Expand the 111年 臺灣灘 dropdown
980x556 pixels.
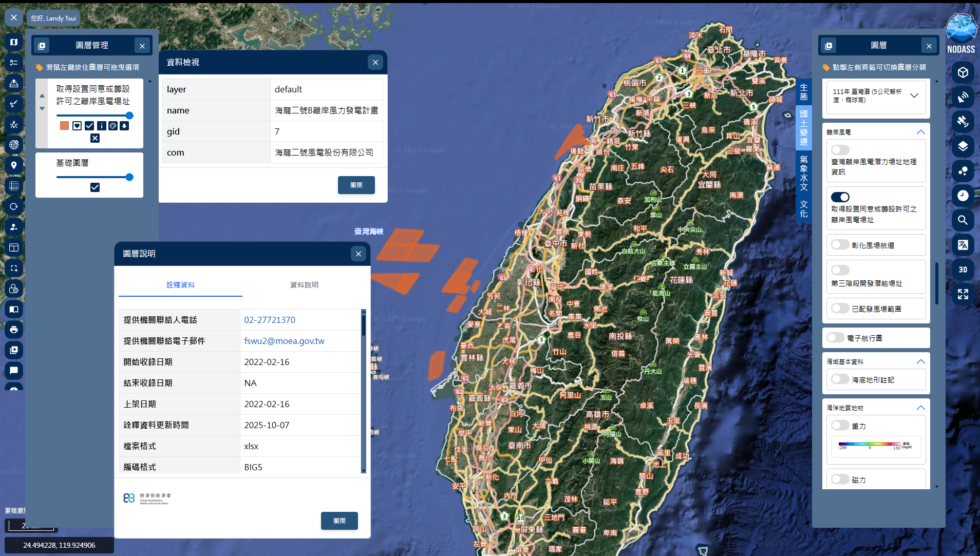tap(914, 95)
